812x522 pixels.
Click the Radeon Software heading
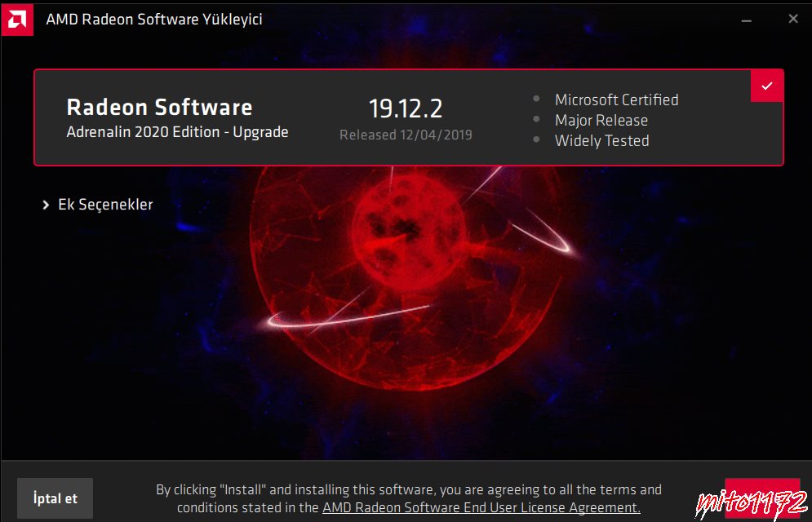point(159,108)
